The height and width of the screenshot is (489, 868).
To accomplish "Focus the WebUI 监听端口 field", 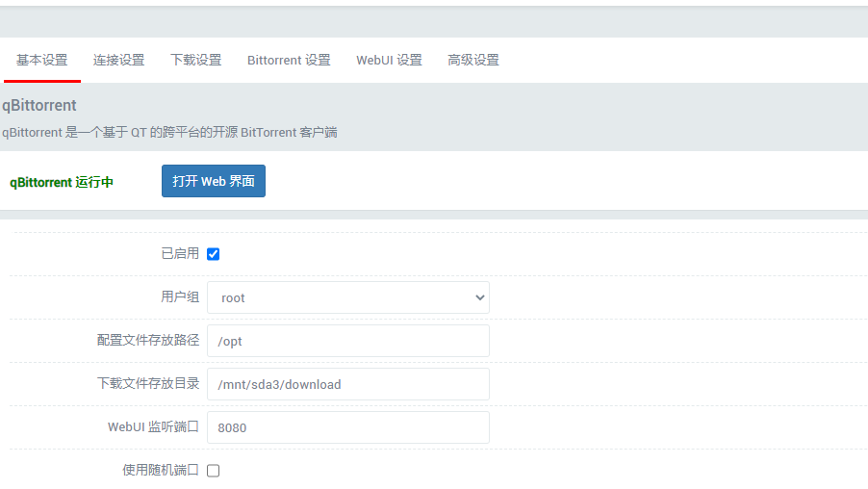I will 348,427.
